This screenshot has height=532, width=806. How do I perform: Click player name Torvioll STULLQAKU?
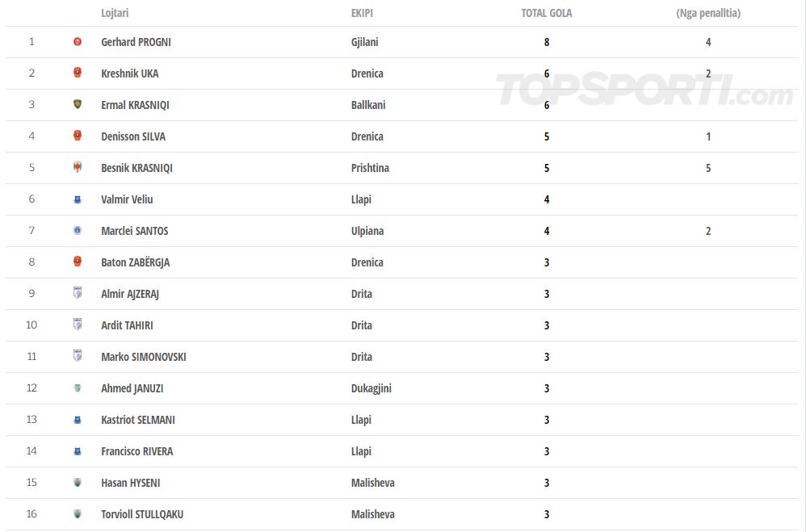click(142, 514)
